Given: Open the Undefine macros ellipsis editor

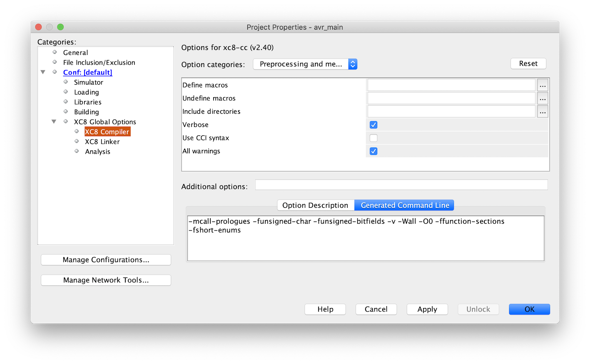Looking at the screenshot, I should click(x=542, y=99).
